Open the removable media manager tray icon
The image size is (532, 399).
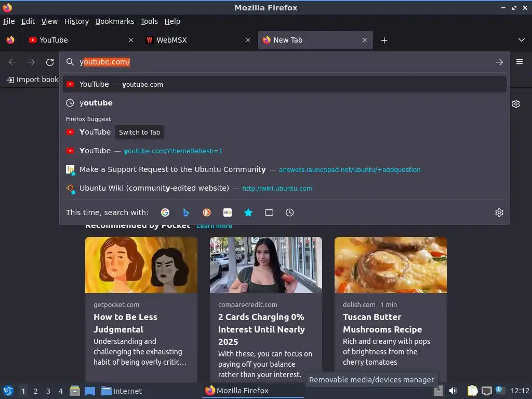(438, 391)
